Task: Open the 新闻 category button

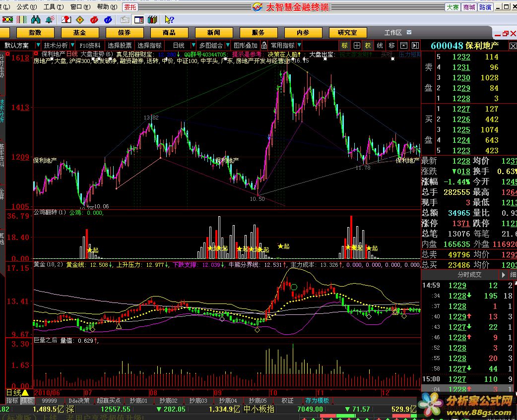Action: pyautogui.click(x=214, y=32)
